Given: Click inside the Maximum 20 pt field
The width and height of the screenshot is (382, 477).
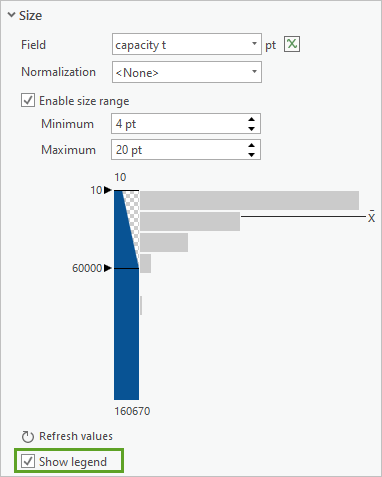Looking at the screenshot, I should point(179,150).
